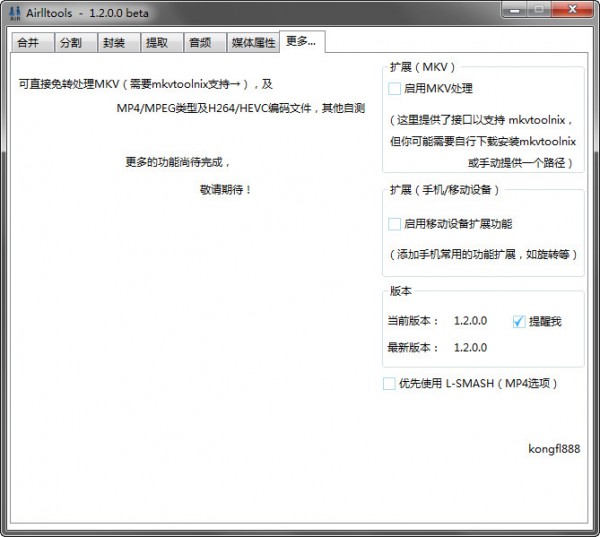Open the 媒体属性 tab
The height and width of the screenshot is (537, 600).
[252, 43]
